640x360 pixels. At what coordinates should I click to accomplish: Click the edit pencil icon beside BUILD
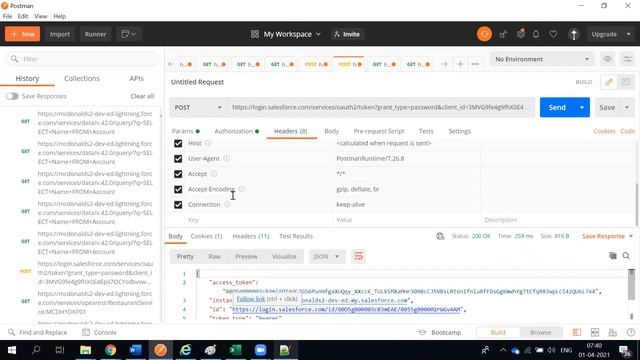(609, 82)
